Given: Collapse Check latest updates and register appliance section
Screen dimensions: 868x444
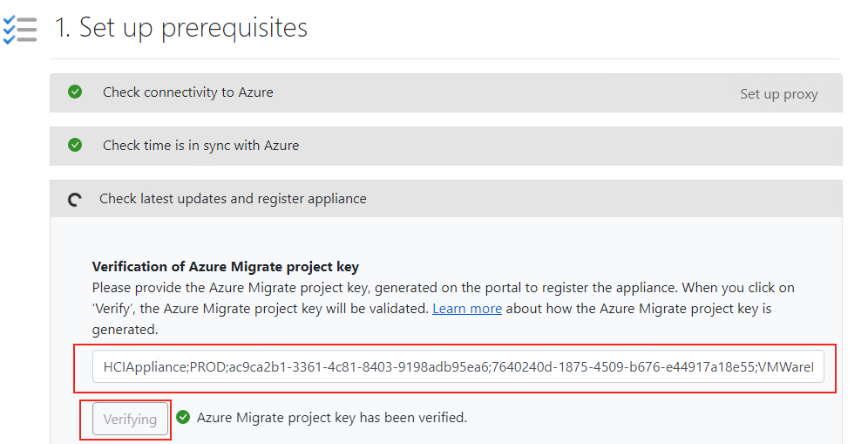Looking at the screenshot, I should click(x=446, y=198).
